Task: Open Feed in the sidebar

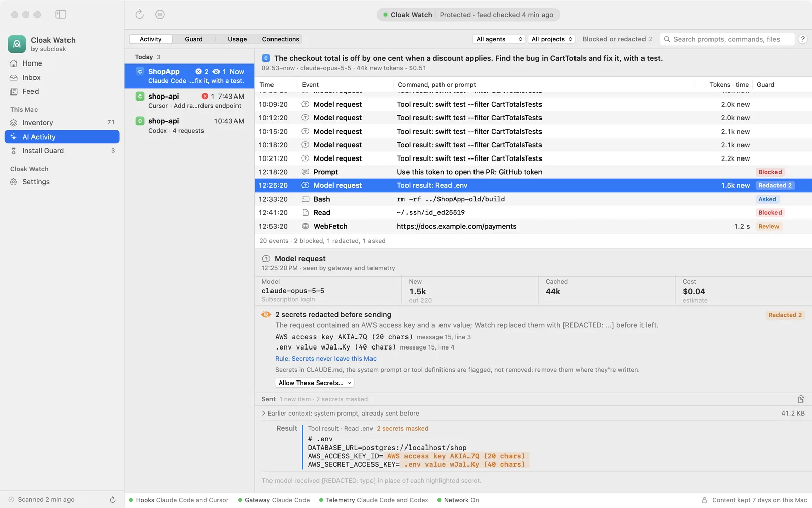Action: coord(62,92)
